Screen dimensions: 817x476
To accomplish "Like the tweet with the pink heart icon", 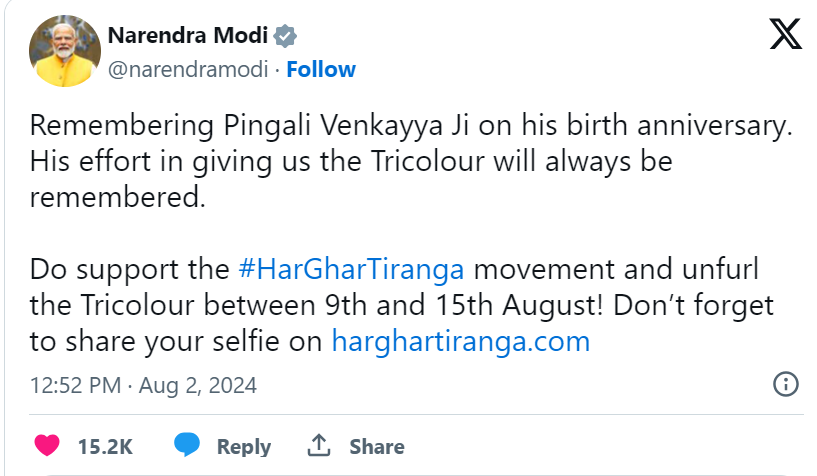I will (46, 445).
